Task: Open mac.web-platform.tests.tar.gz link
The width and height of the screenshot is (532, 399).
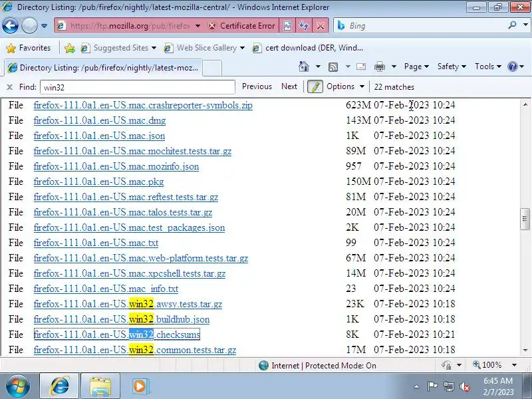Action: 141,258
